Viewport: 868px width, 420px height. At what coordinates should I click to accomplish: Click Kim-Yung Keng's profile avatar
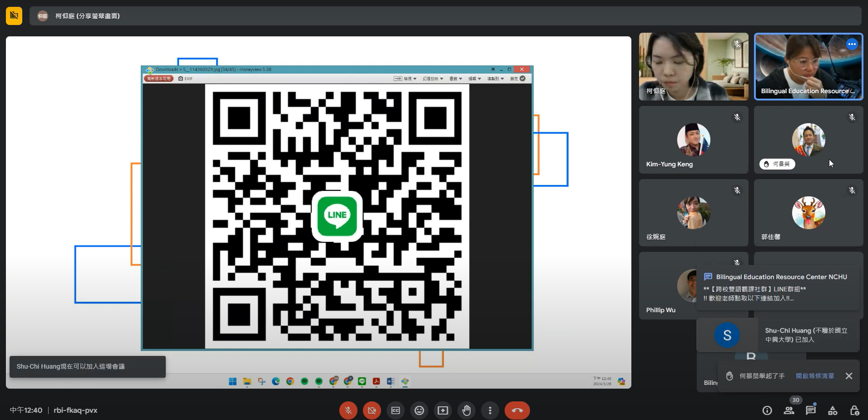coord(694,140)
